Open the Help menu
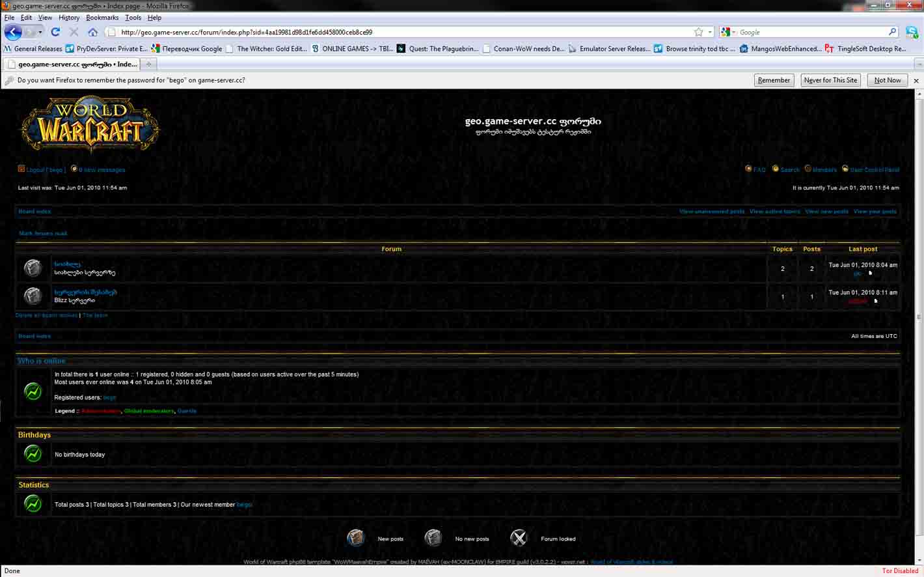Image resolution: width=924 pixels, height=577 pixels. click(x=154, y=18)
